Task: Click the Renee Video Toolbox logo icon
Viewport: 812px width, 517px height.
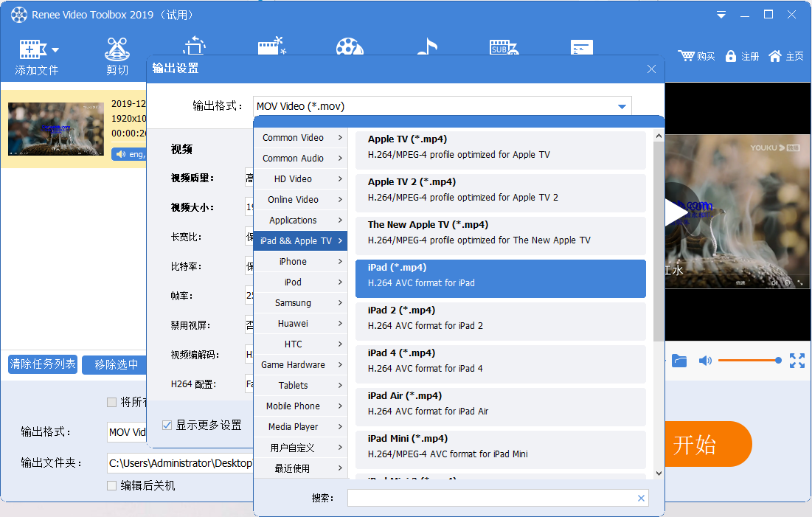Action: [x=19, y=15]
